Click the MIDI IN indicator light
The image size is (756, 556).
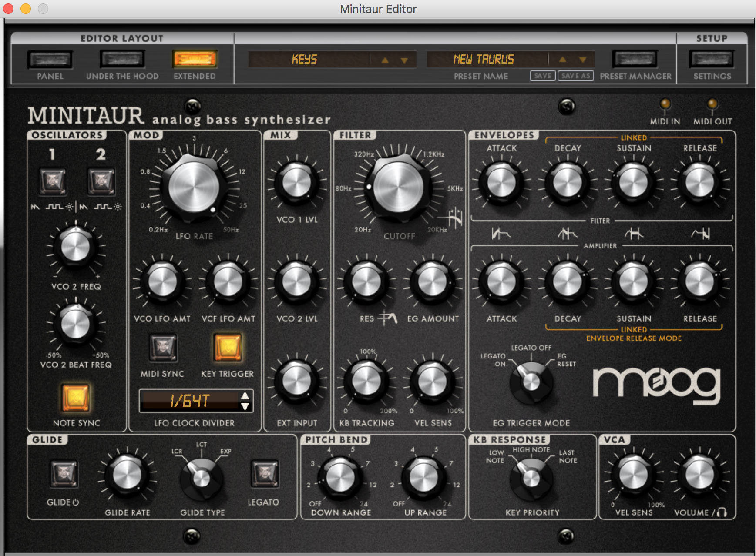pos(665,104)
